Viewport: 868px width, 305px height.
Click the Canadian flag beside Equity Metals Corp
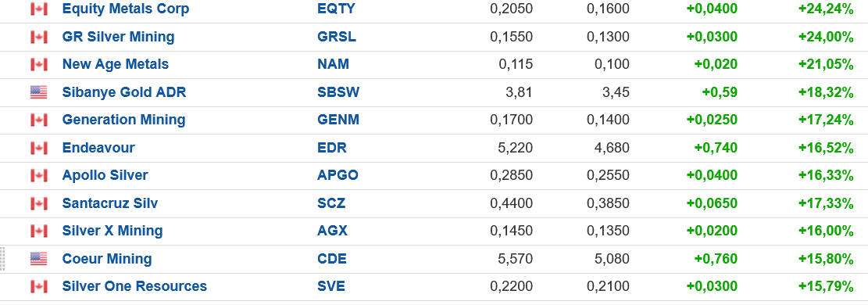tap(39, 9)
